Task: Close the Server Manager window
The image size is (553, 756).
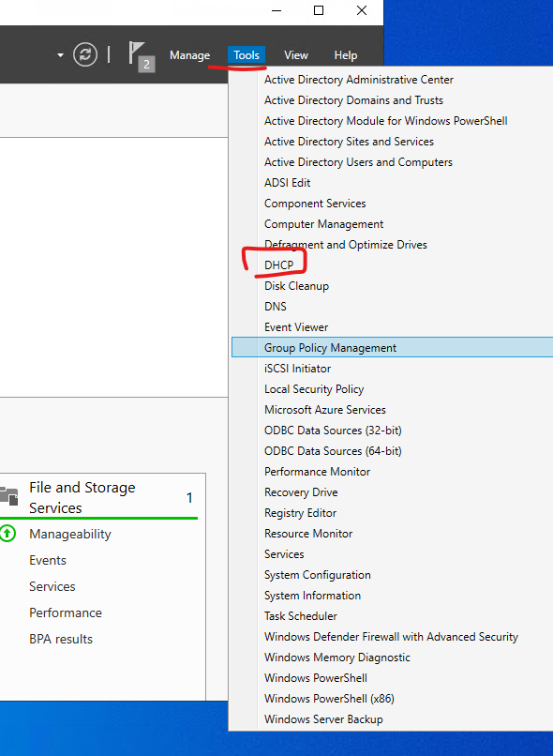Action: coord(362,10)
